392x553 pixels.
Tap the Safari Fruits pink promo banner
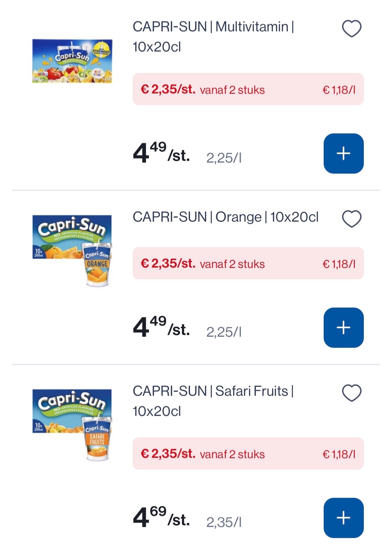click(248, 453)
